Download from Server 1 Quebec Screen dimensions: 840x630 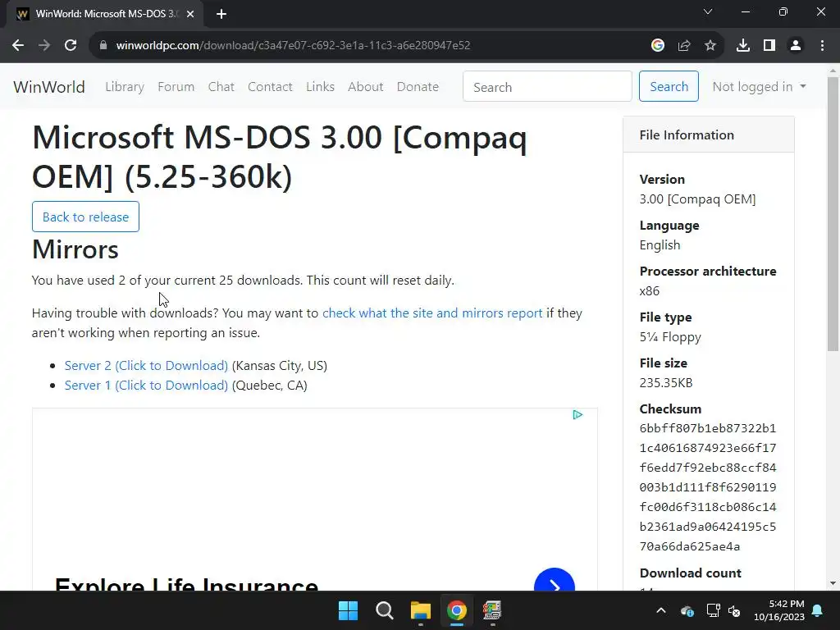point(146,386)
